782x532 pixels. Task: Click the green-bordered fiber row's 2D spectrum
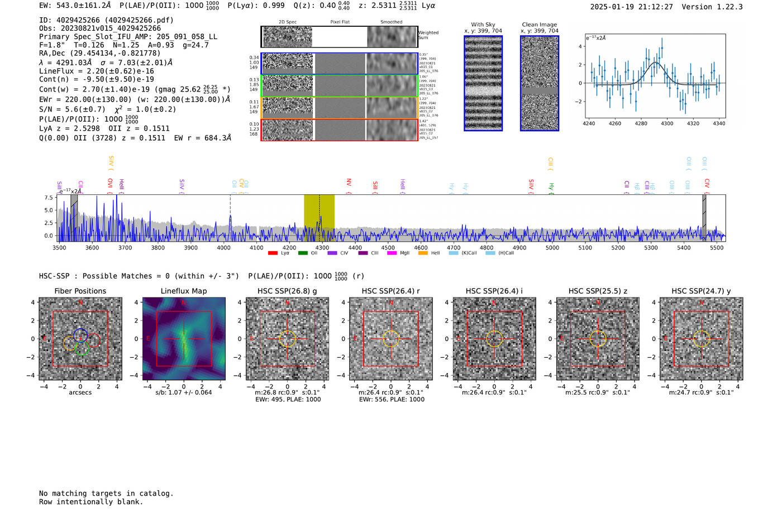pyautogui.click(x=288, y=85)
